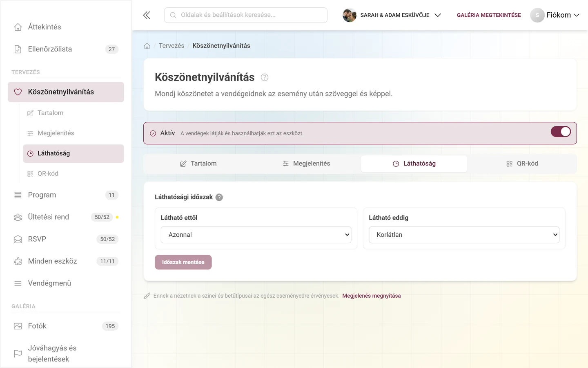Expand the Sarah & Adam Esküvője event selector
588x368 pixels.
392,15
